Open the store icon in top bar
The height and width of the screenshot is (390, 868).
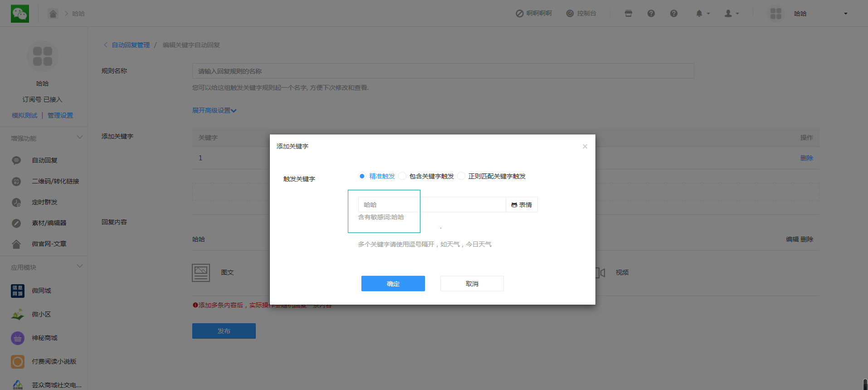[628, 14]
